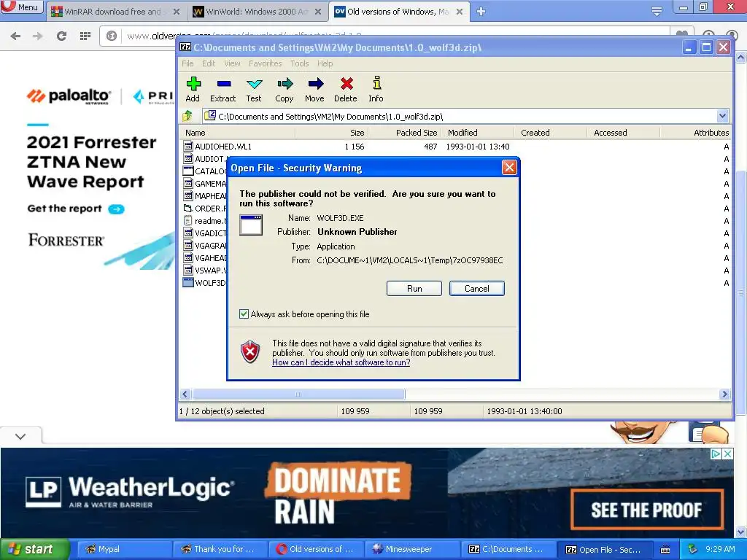Open How can I decide what software link

pos(341,362)
